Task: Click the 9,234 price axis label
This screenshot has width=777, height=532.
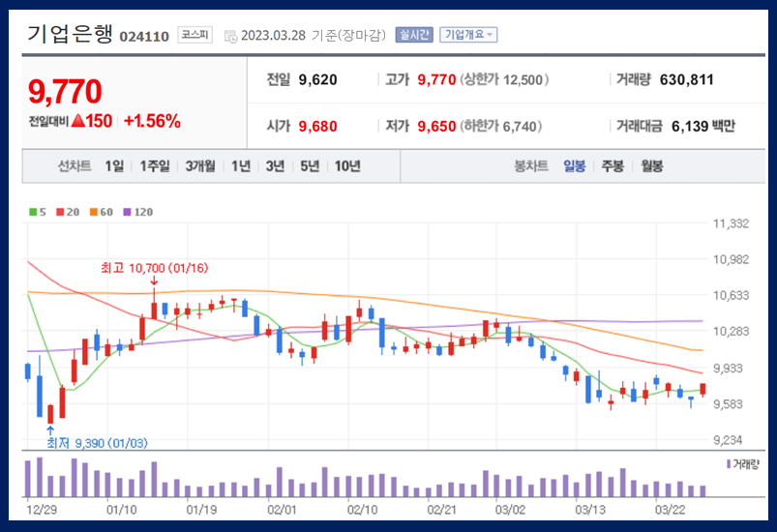Action: point(728,440)
